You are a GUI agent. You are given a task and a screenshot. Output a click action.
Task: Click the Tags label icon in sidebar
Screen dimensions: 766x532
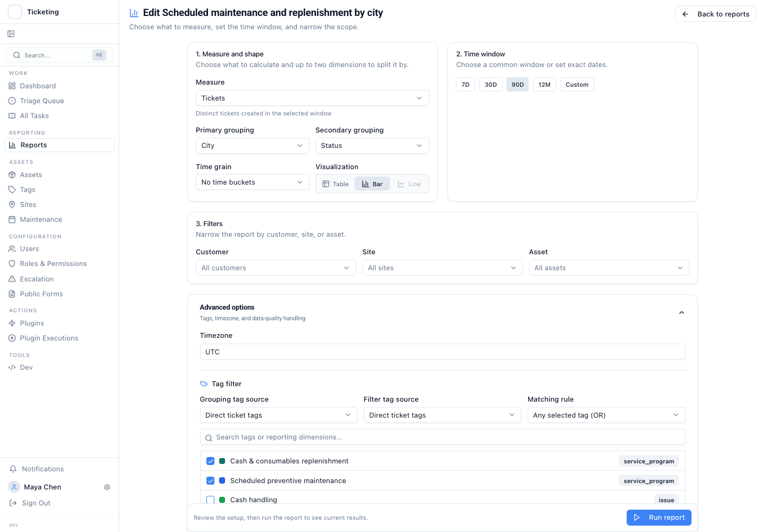coord(12,190)
